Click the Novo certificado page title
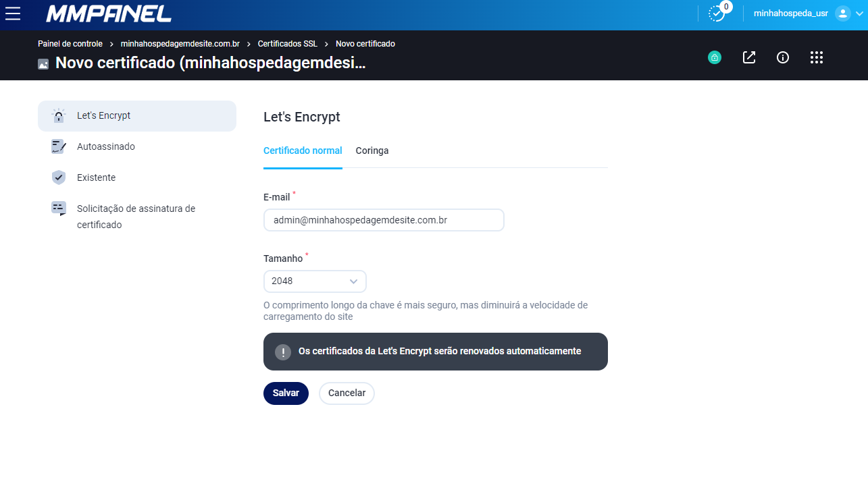Viewport: 868px width, 494px height. click(211, 63)
